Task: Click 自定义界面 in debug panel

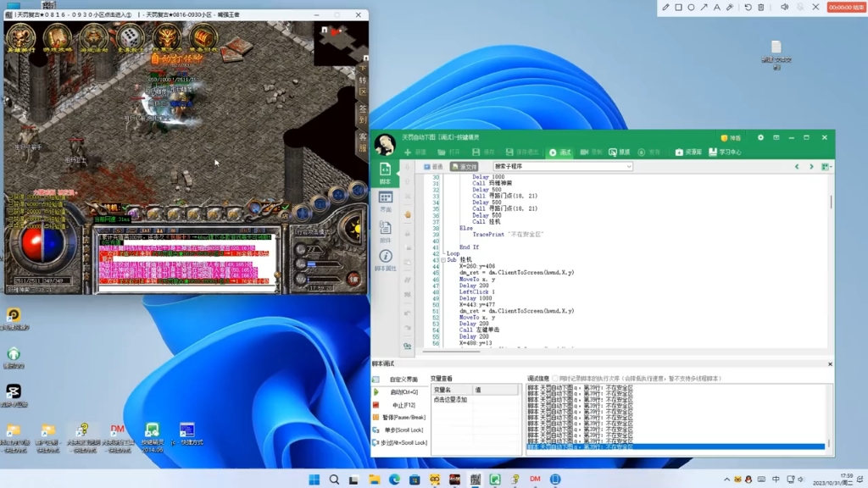Action: pos(403,380)
